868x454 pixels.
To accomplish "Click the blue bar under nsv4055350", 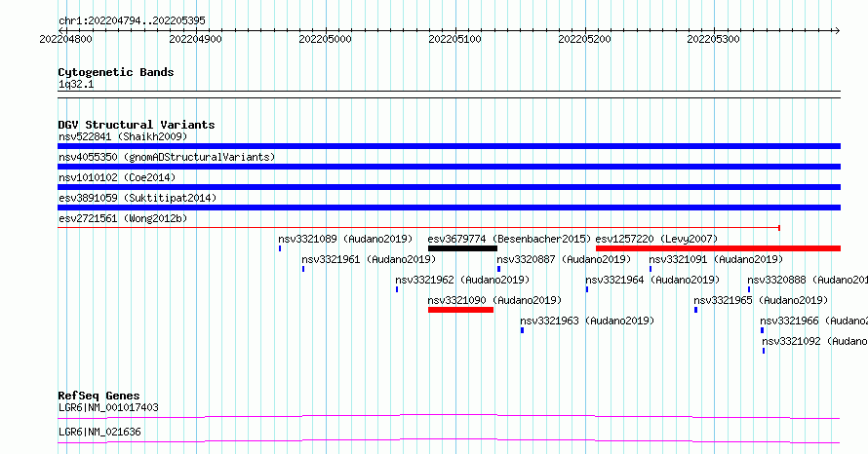I will coord(449,167).
